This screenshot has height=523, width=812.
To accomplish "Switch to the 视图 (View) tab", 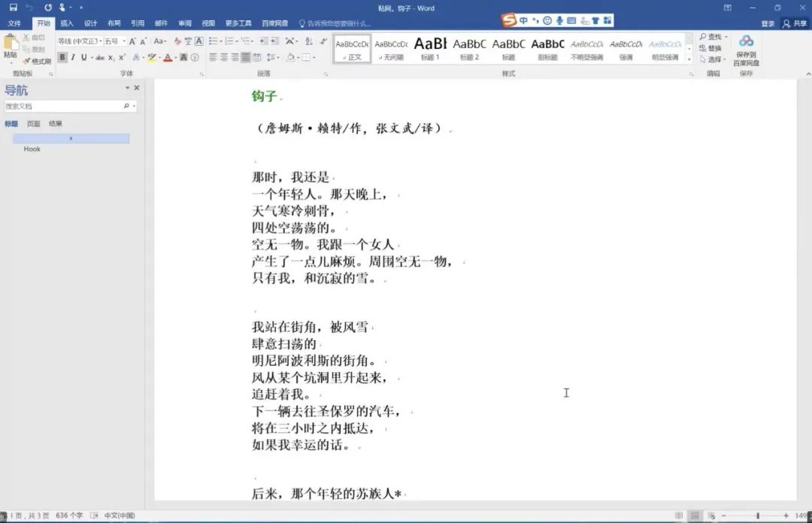I will click(x=208, y=23).
